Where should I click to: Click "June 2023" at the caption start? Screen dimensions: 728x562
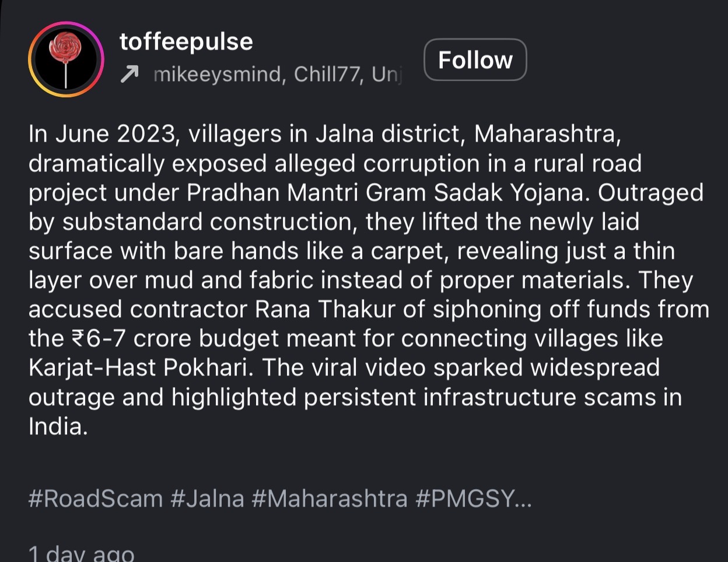pos(115,135)
